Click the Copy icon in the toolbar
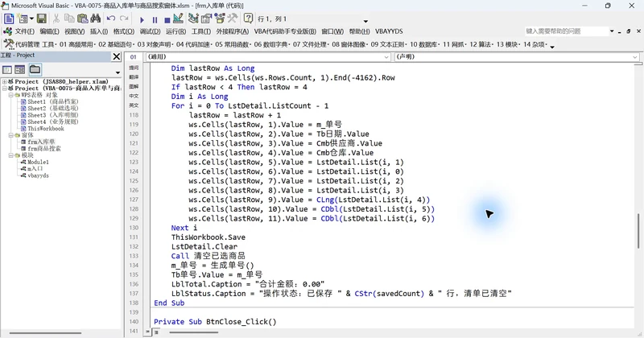This screenshot has width=644, height=338. (69, 19)
